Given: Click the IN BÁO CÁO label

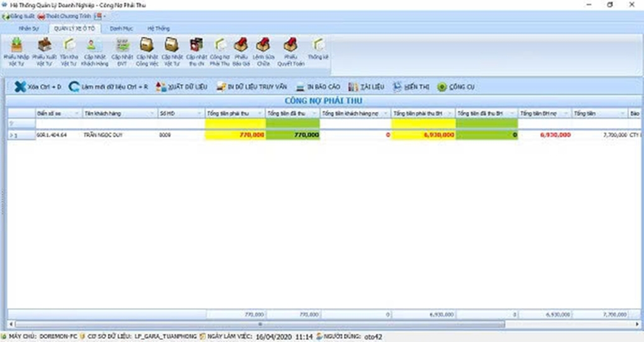Looking at the screenshot, I should point(324,87).
